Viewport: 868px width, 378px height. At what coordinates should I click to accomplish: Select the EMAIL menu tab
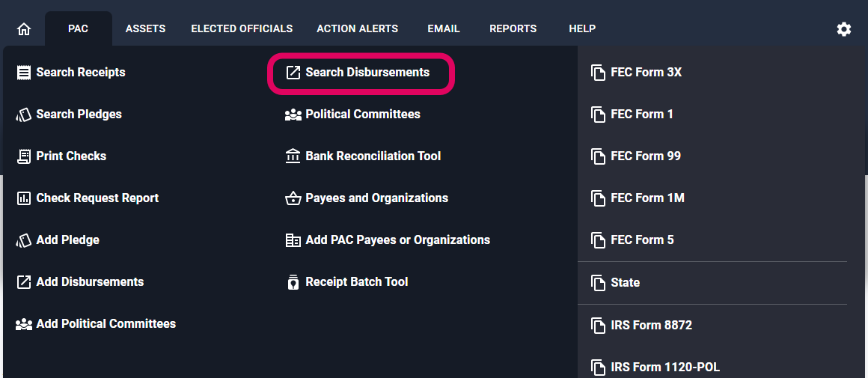click(x=444, y=29)
